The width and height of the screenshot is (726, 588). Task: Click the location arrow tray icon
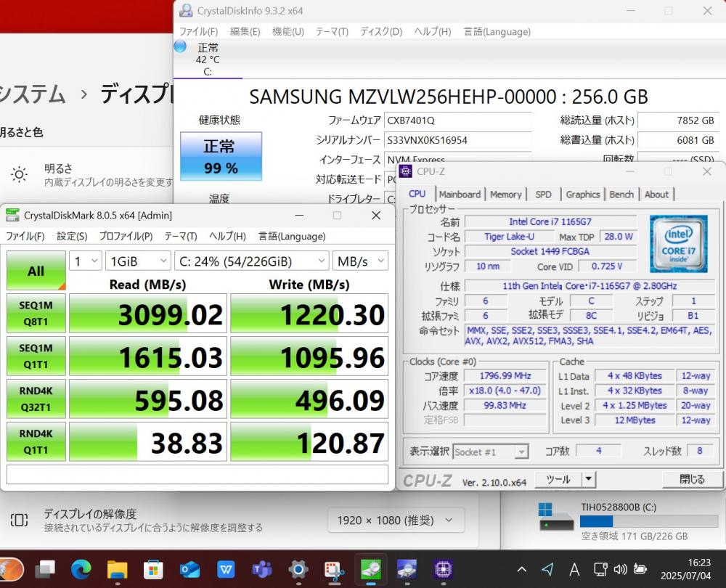[x=547, y=569]
